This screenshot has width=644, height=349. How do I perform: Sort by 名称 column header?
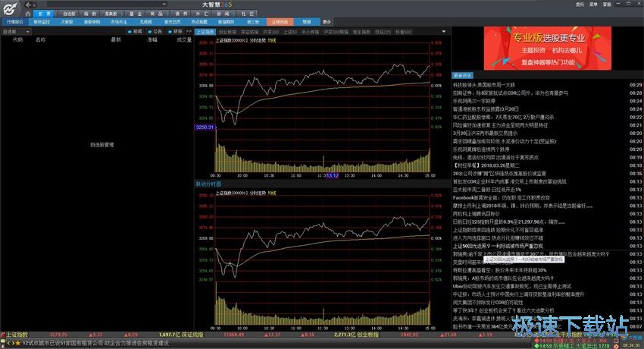(40, 40)
